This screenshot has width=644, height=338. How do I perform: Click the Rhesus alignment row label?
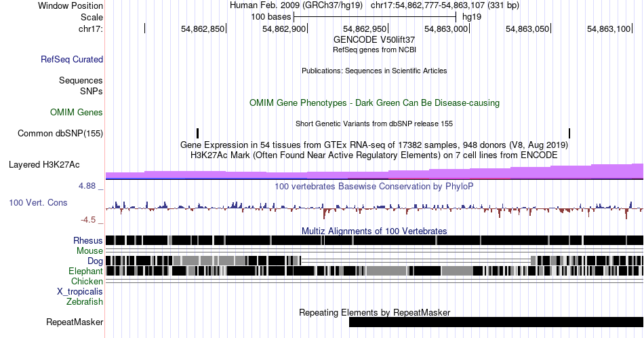[88, 240]
